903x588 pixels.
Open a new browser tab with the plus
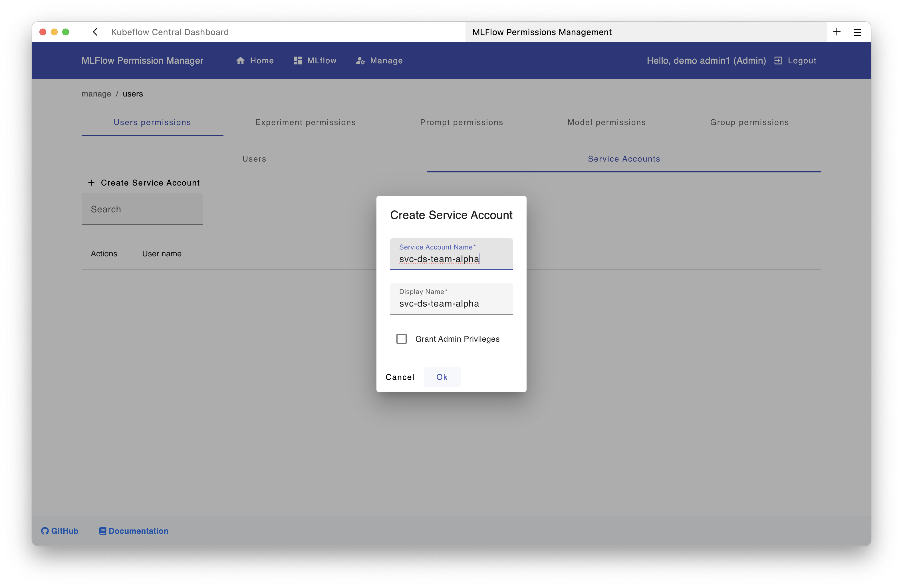click(x=837, y=32)
